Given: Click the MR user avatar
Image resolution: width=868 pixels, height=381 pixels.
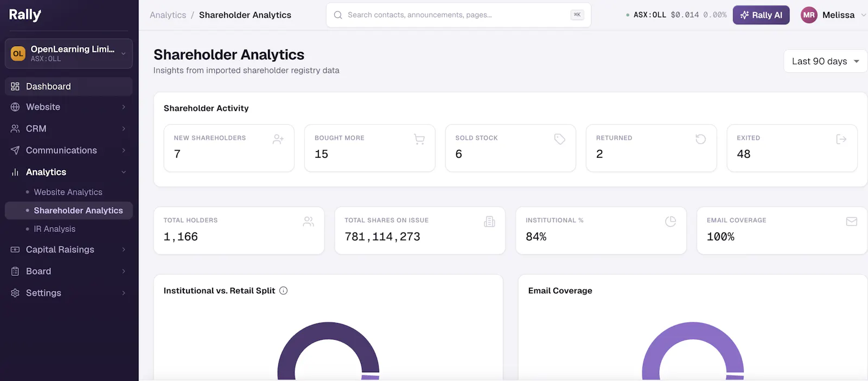Looking at the screenshot, I should (x=809, y=15).
